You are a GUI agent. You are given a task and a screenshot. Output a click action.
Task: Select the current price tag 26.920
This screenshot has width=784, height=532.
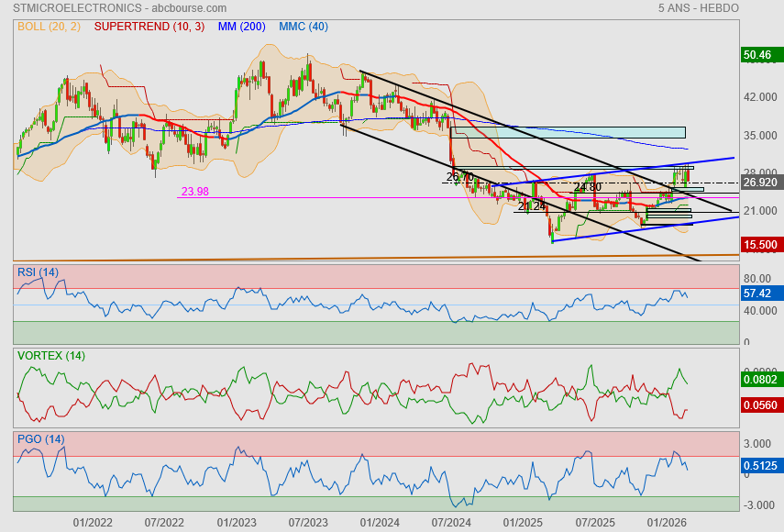coord(759,183)
